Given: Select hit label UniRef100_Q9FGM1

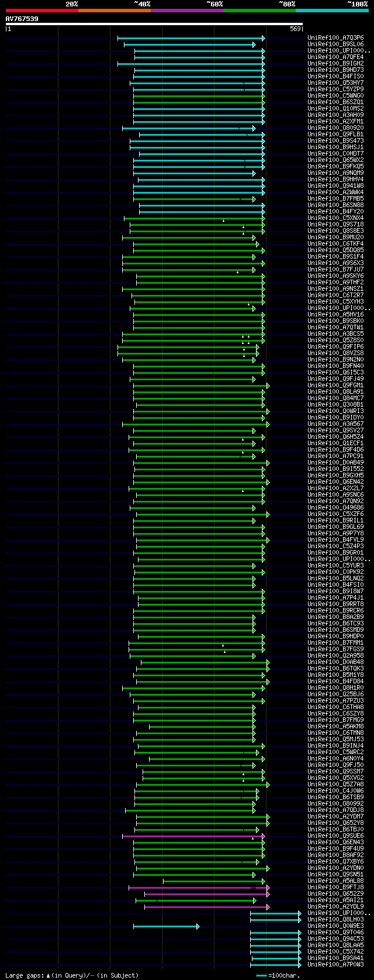Looking at the screenshot, I should 335,386.
